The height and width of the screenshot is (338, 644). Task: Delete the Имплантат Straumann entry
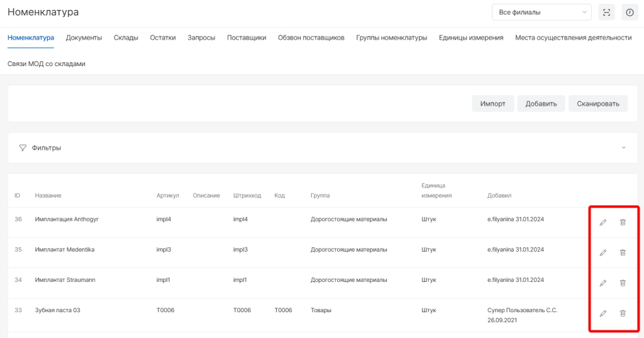pos(623,283)
